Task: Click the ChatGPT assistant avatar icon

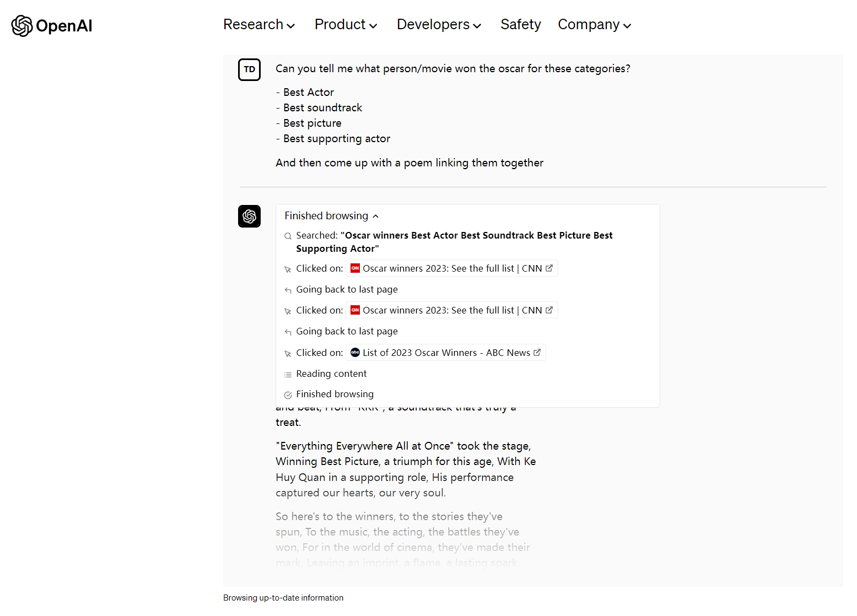Action: (x=249, y=216)
